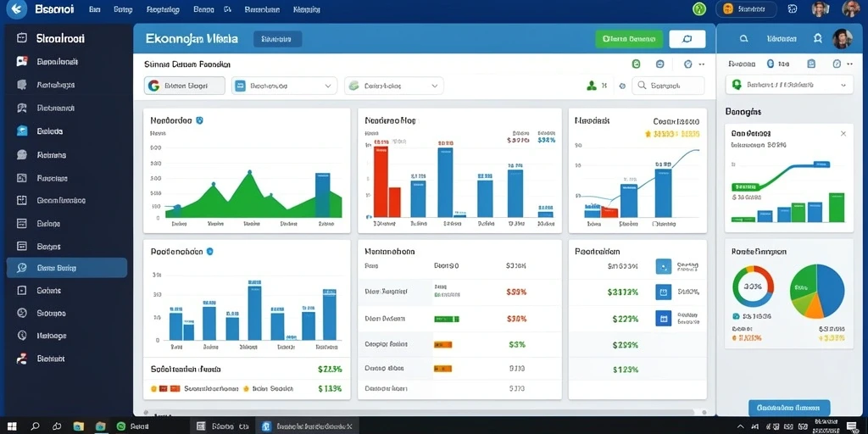The width and height of the screenshot is (868, 434).
Task: Click inside the search field with magnifier
Action: click(x=668, y=86)
